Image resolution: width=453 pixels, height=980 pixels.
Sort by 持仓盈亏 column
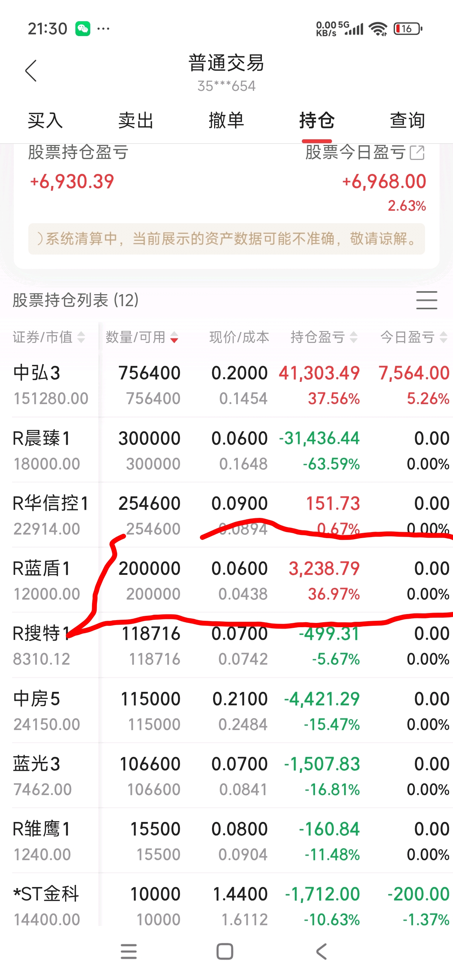(x=324, y=337)
